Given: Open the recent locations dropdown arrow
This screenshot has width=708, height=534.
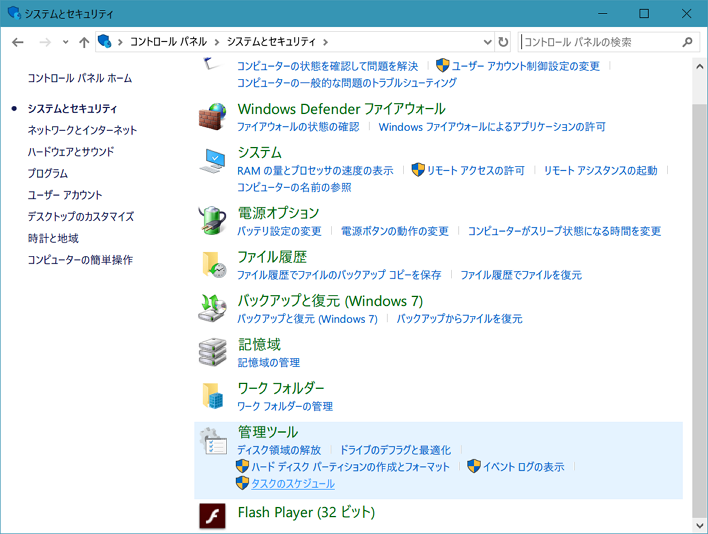Looking at the screenshot, I should tap(65, 42).
